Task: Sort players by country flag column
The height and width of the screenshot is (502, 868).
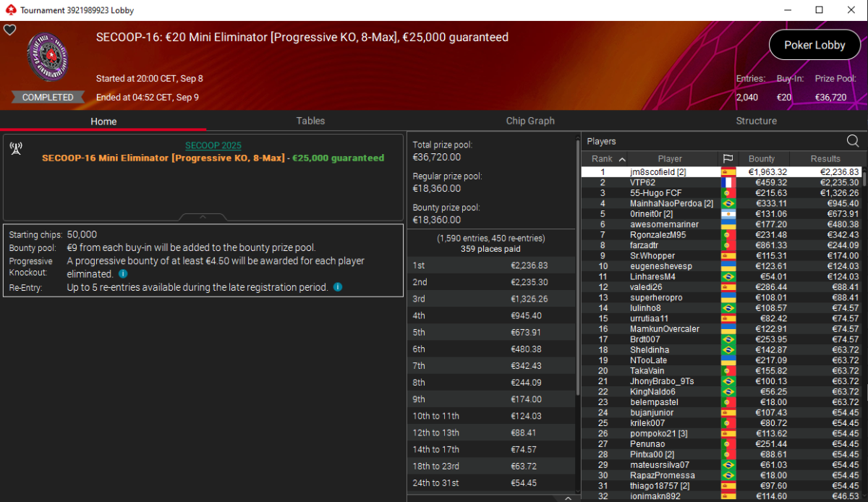Action: (728, 158)
